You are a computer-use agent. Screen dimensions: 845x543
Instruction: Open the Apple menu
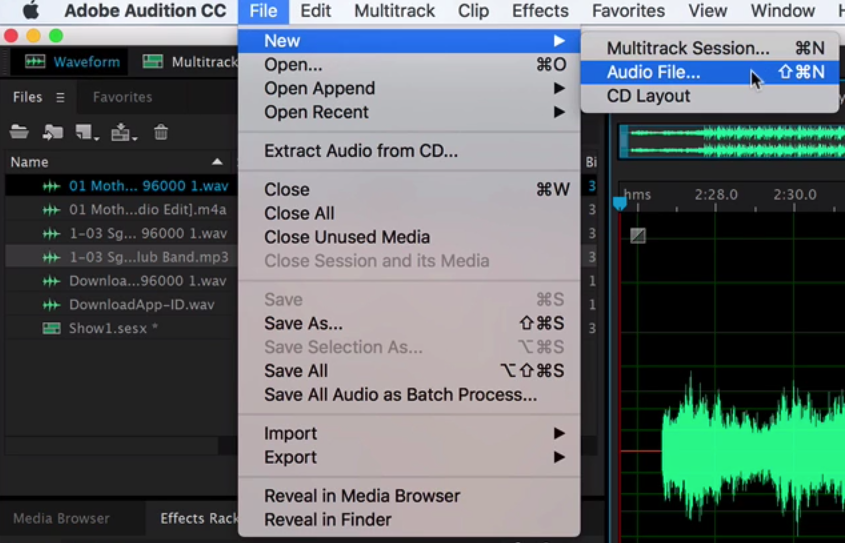point(31,11)
